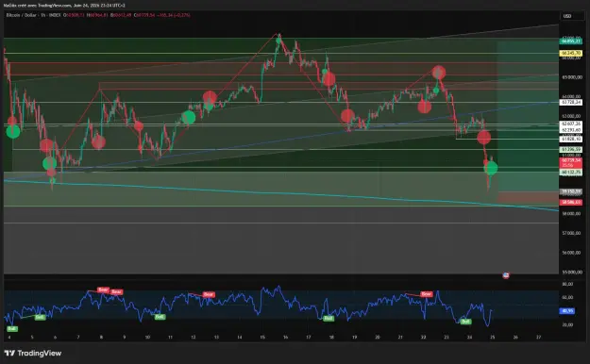
Task: Click the blue RSI value label 40,95
Action: [x=567, y=311]
